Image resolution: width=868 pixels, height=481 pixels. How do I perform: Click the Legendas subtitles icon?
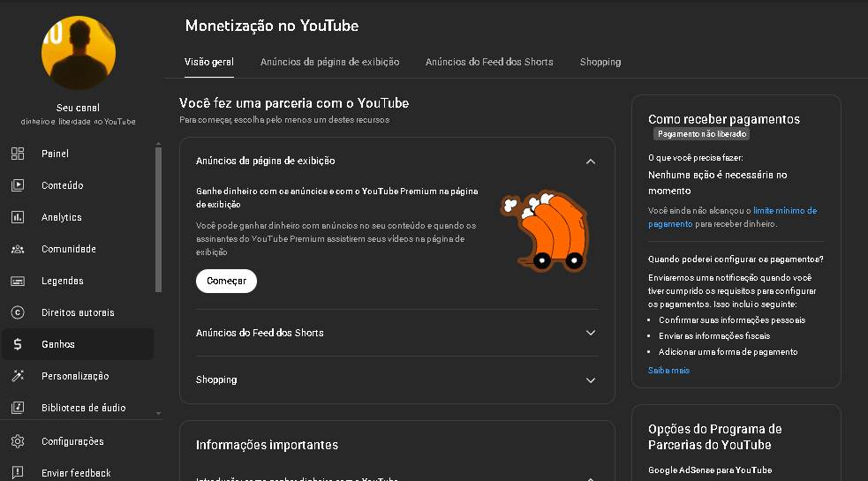pos(18,281)
